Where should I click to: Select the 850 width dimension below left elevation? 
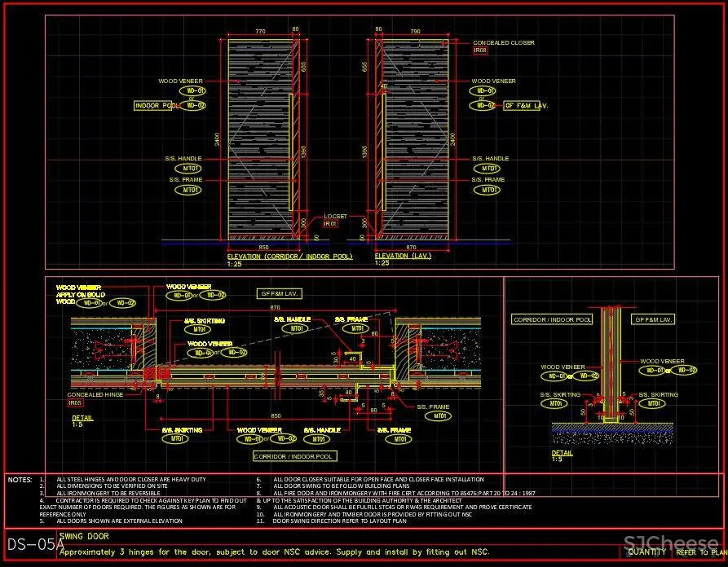click(x=263, y=247)
